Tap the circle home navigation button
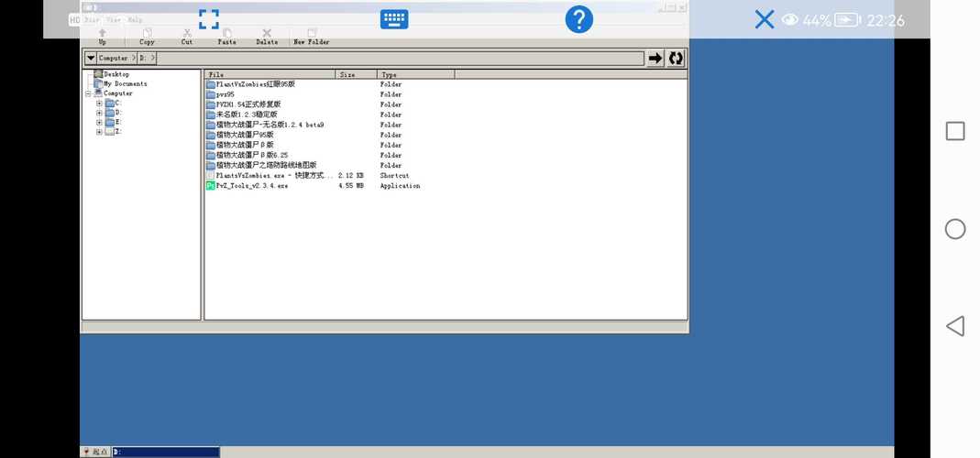980x458 pixels. pyautogui.click(x=955, y=229)
